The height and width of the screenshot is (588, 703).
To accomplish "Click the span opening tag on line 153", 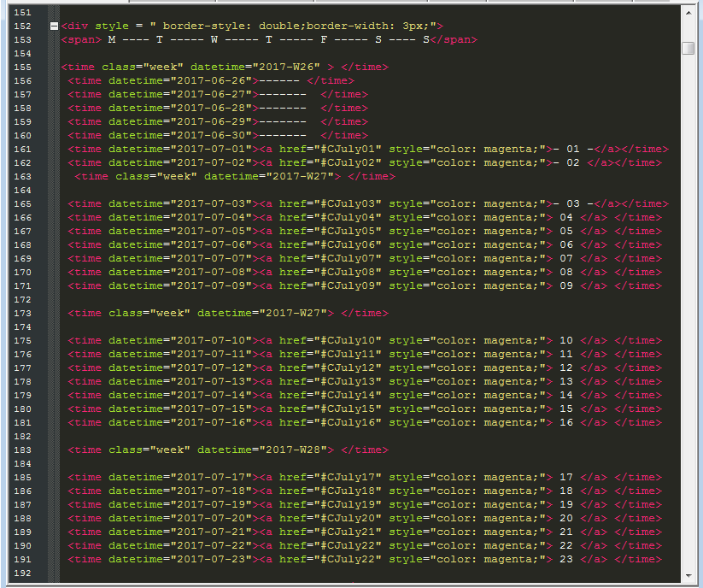I will pos(82,40).
